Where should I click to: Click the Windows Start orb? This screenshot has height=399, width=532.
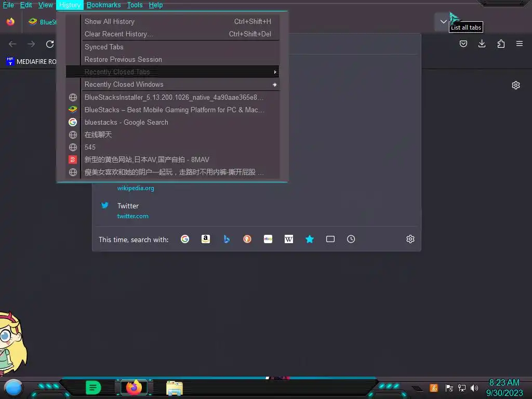pos(14,388)
